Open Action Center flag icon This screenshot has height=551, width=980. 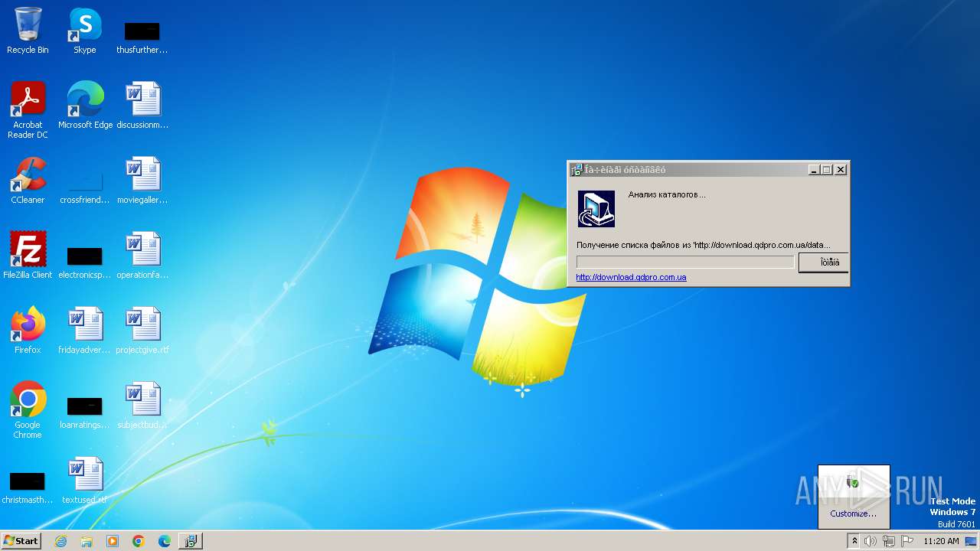click(907, 541)
